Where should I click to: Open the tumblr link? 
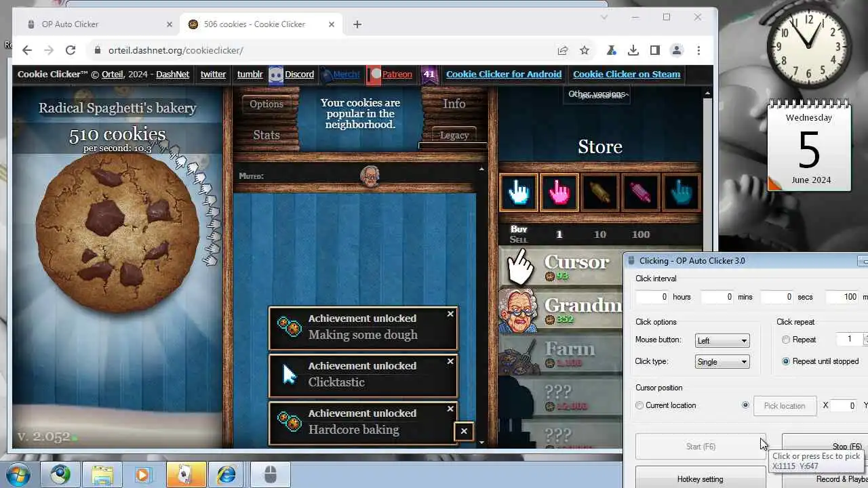click(250, 74)
